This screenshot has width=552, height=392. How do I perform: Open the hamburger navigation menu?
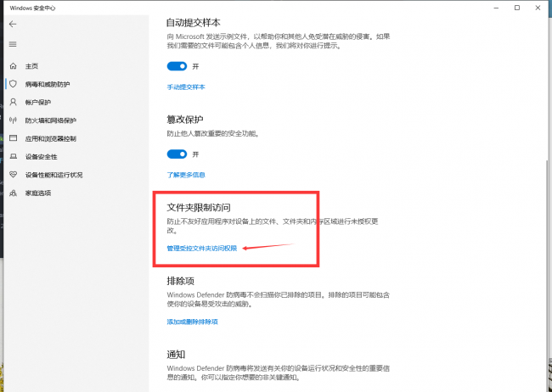tap(13, 44)
